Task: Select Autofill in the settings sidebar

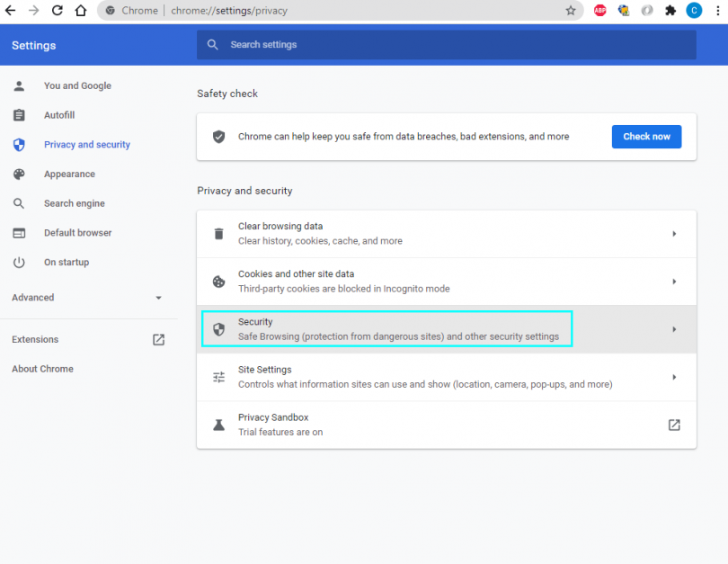Action: [x=59, y=115]
